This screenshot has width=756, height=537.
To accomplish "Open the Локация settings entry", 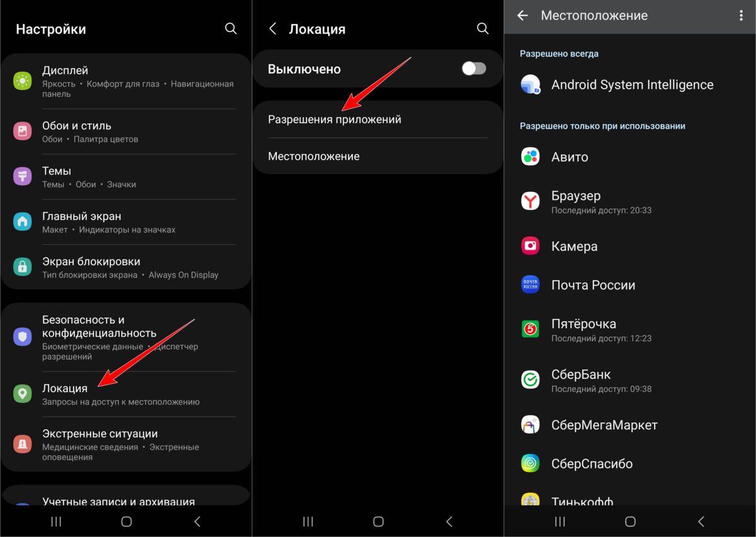I will [126, 393].
